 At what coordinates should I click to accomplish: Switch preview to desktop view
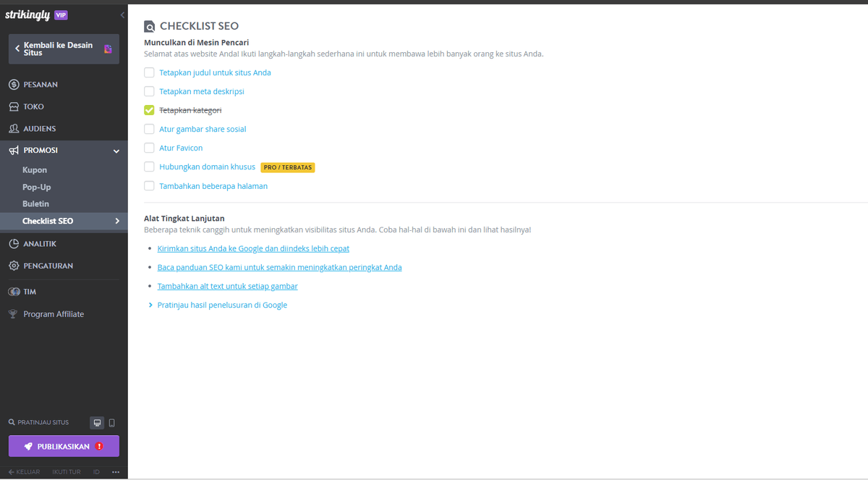point(97,422)
